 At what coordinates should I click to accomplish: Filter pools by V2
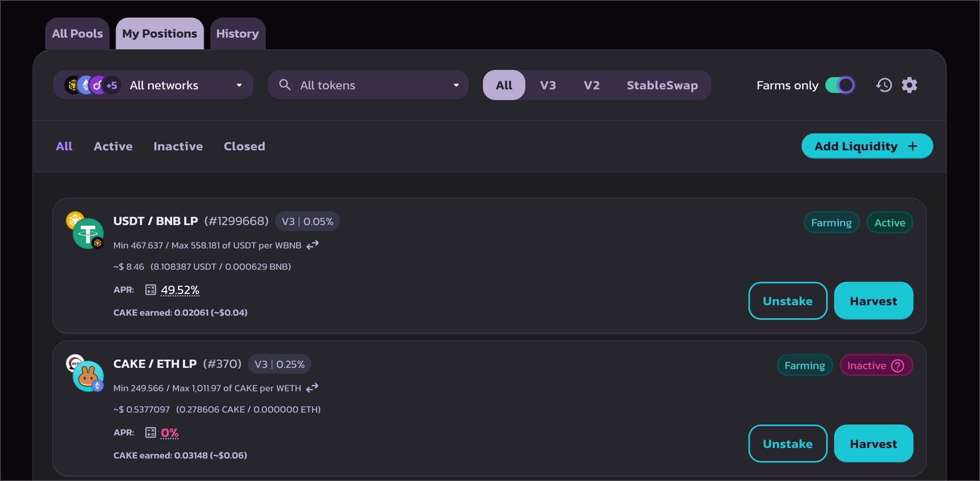(591, 85)
